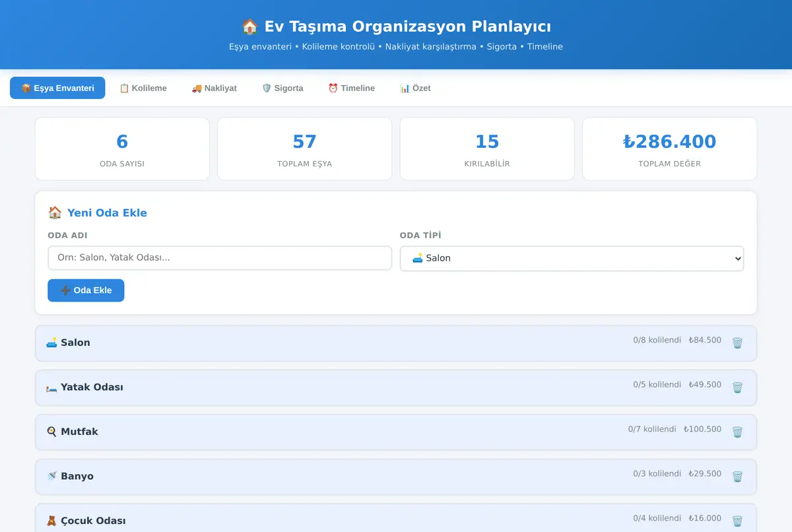Click the '0/7 kolilendi' text

(652, 429)
